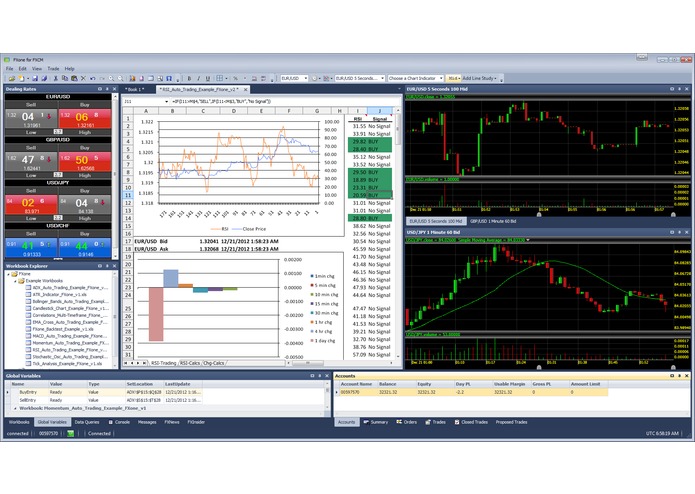Open the Help menu

(x=70, y=69)
